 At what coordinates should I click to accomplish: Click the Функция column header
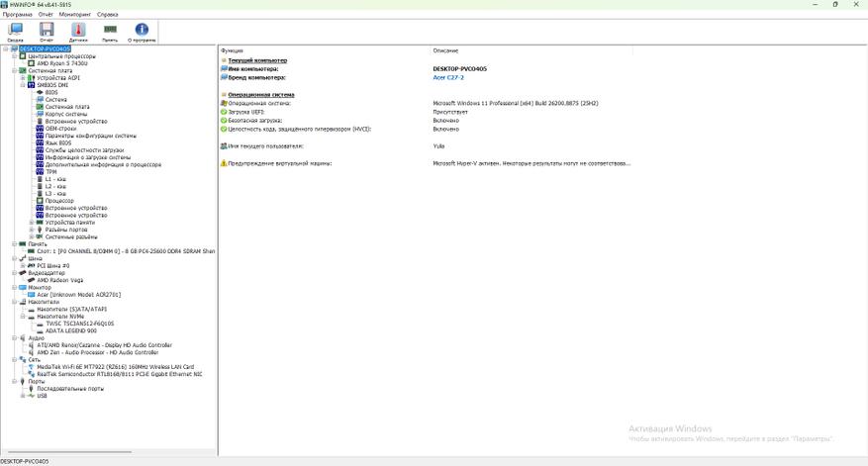click(232, 50)
